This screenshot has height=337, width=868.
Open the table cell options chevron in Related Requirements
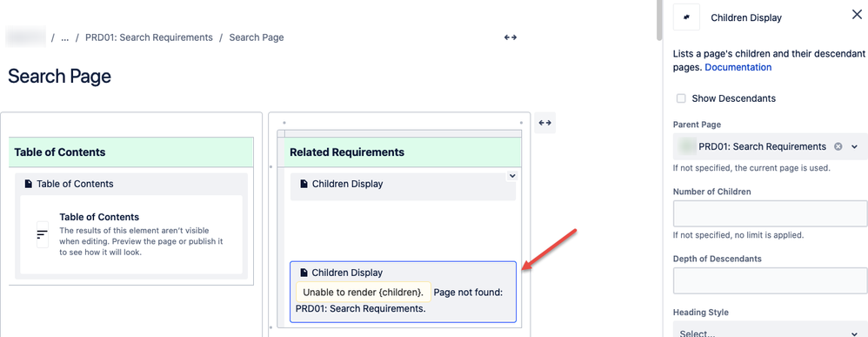click(x=512, y=176)
